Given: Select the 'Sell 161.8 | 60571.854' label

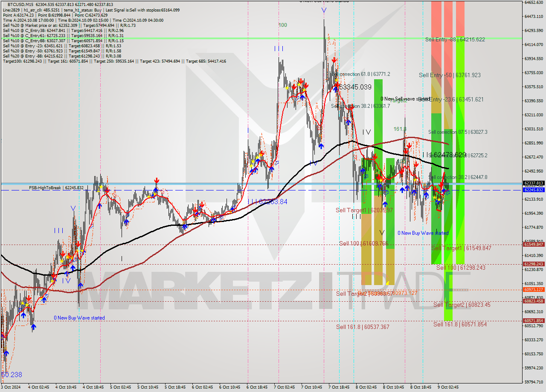Looking at the screenshot, I should pyautogui.click(x=460, y=324).
